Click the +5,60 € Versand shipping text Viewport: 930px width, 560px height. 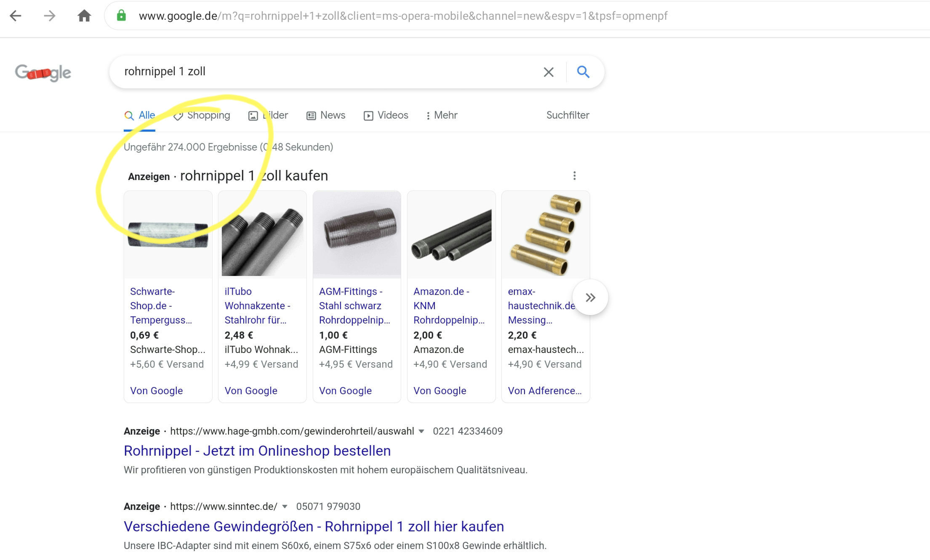167,364
